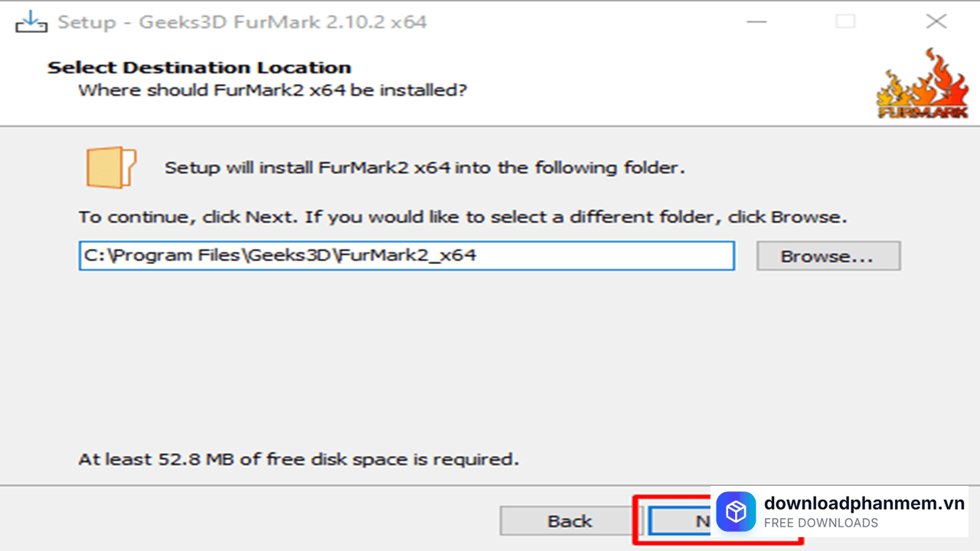Close the FurMark setup window
This screenshot has width=980, height=551.
tap(936, 22)
